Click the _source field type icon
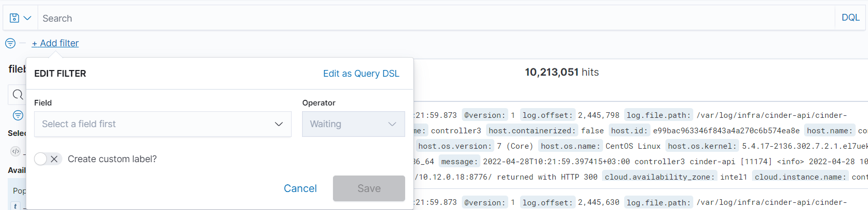This screenshot has width=868, height=210. click(15, 151)
